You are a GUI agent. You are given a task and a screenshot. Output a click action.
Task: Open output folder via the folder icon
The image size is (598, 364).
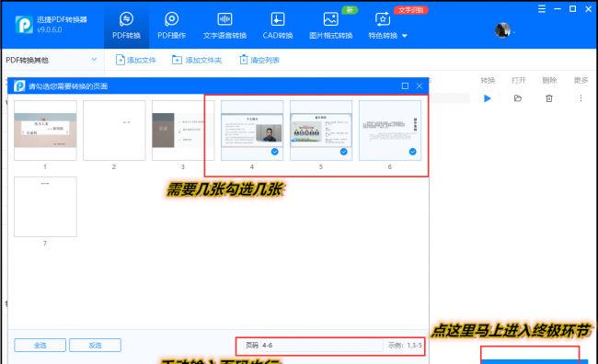pos(518,98)
